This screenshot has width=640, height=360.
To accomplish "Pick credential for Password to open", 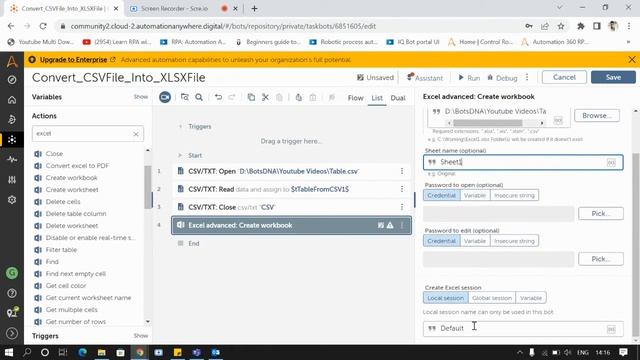I will point(601,213).
